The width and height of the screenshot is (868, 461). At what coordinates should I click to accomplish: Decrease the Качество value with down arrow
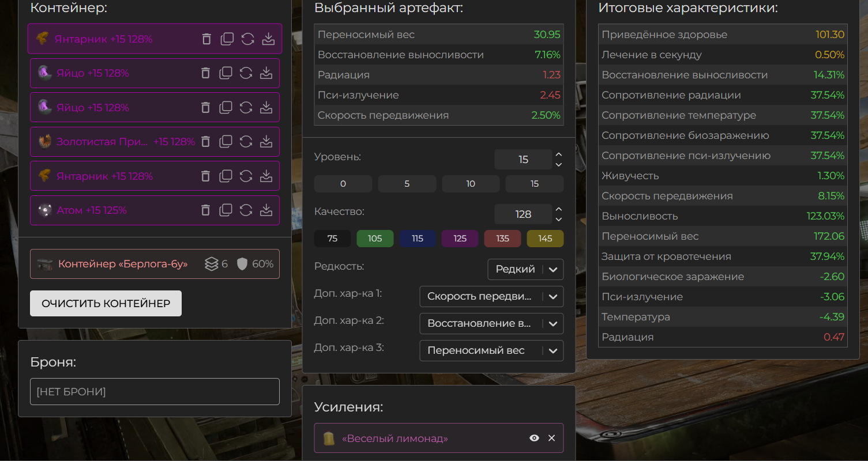[x=558, y=220]
